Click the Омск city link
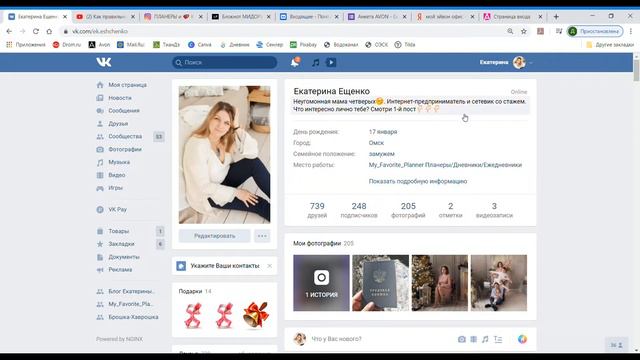Screen dimensions: 640x360 click(x=376, y=143)
